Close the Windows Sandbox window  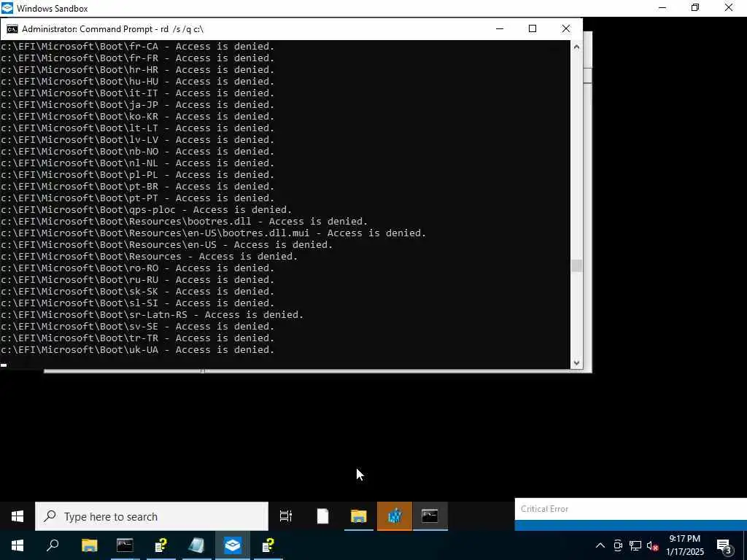729,8
